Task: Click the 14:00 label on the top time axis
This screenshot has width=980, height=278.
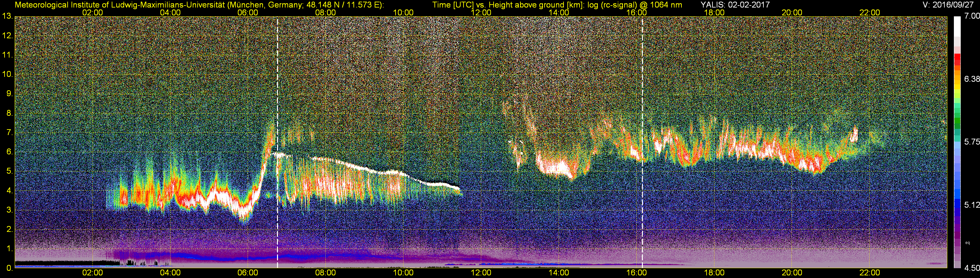Action: click(x=559, y=12)
